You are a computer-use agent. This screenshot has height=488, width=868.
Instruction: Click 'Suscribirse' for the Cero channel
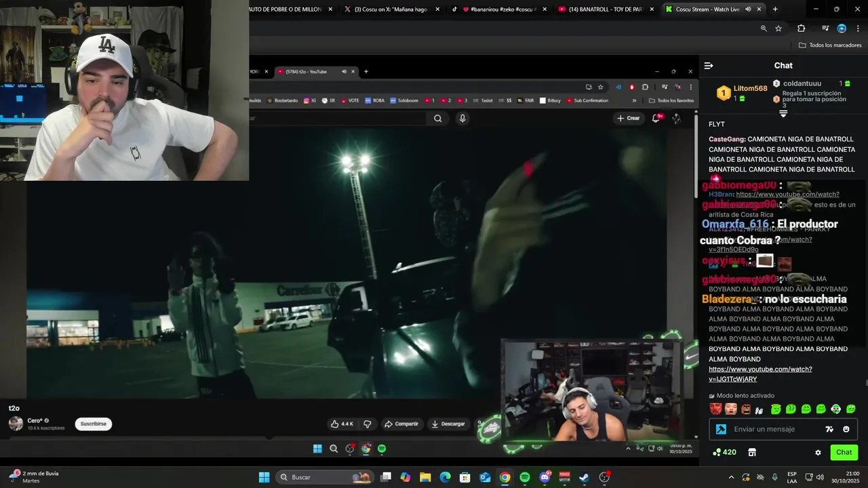[93, 424]
